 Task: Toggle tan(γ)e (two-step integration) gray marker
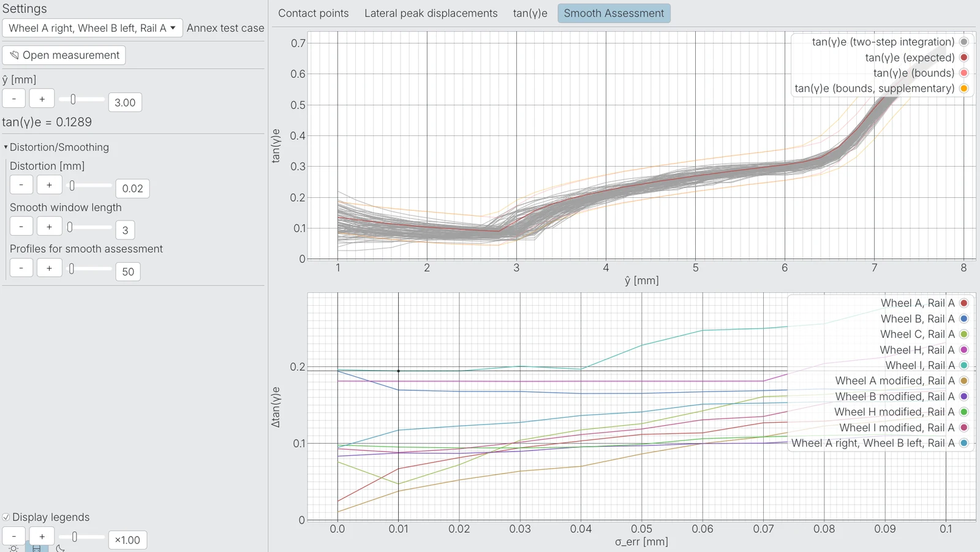(963, 42)
